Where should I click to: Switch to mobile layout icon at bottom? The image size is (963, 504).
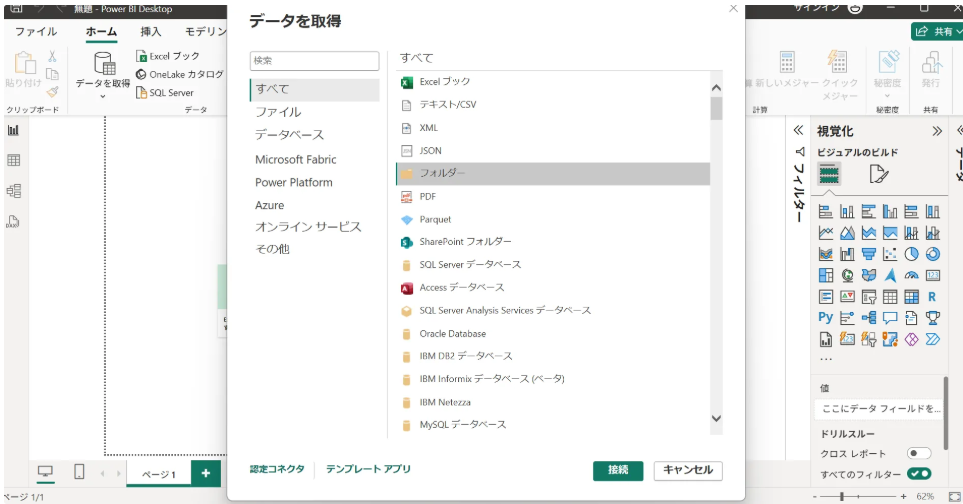tap(79, 472)
